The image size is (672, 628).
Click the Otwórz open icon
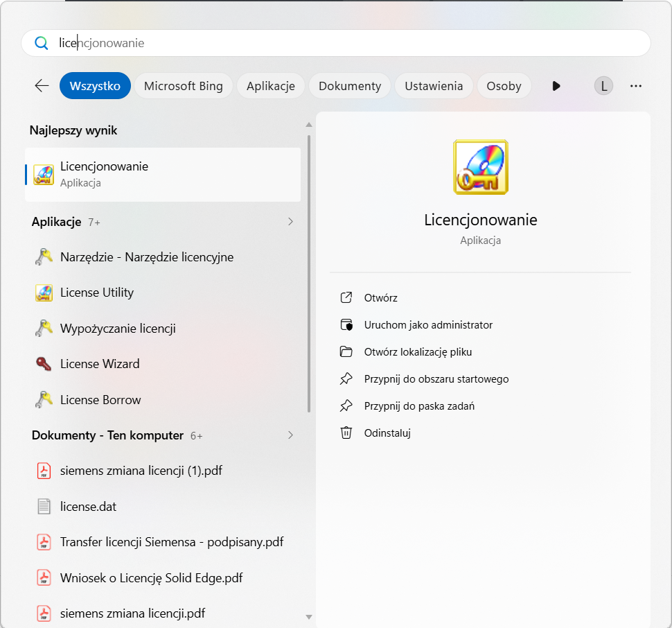[346, 297]
